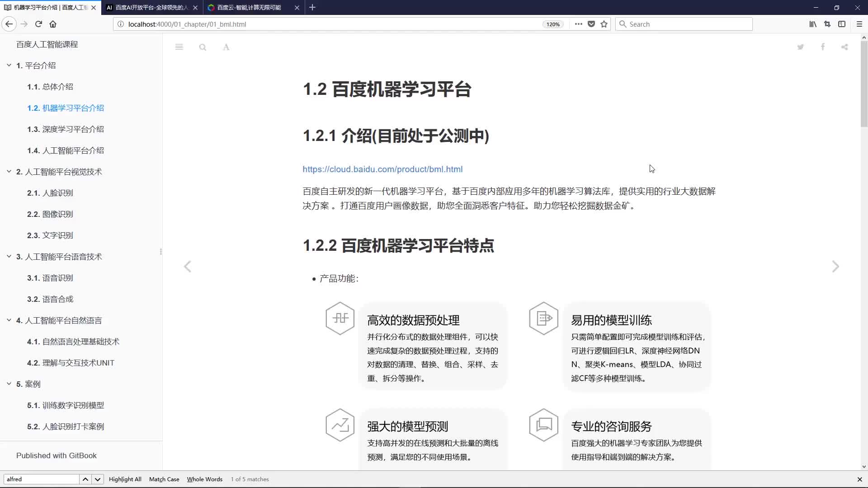The height and width of the screenshot is (488, 868).
Task: Open 2.1 人脸识别 section
Action: tap(50, 193)
